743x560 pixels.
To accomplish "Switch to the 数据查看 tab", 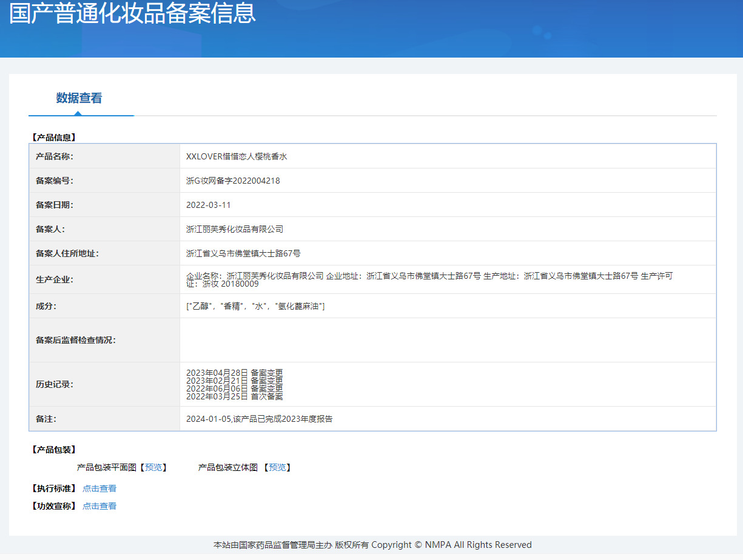I will pyautogui.click(x=79, y=98).
